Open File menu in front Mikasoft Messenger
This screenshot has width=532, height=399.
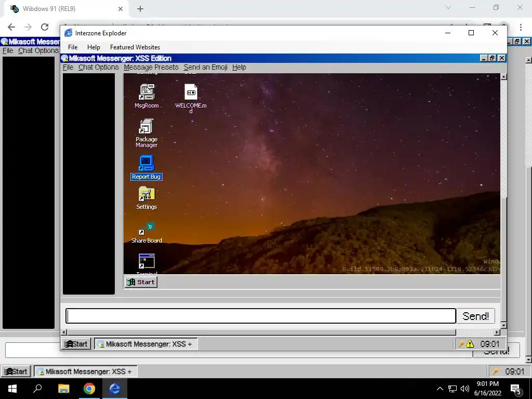[68, 67]
